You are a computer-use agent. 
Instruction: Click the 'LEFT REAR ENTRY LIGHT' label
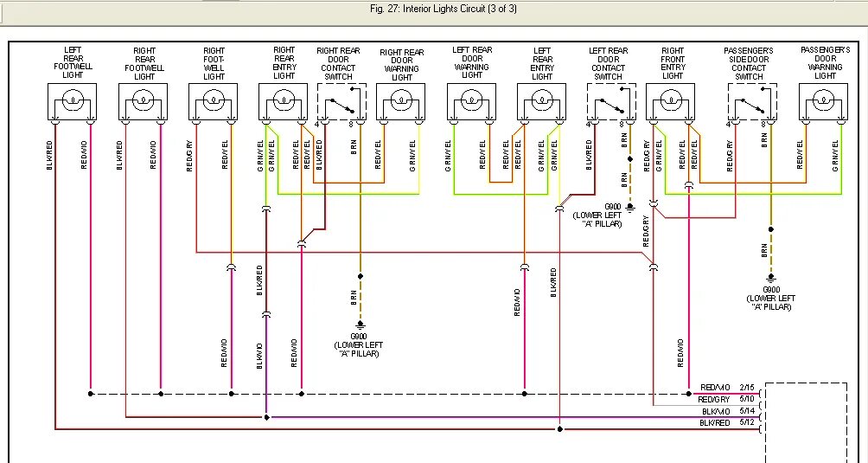pos(543,63)
